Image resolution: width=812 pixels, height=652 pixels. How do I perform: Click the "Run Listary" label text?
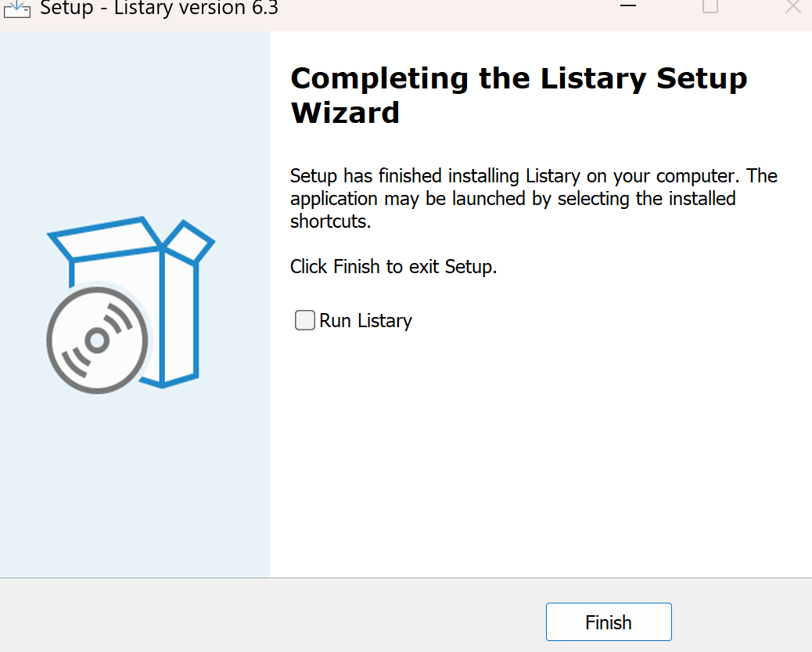pyautogui.click(x=365, y=321)
